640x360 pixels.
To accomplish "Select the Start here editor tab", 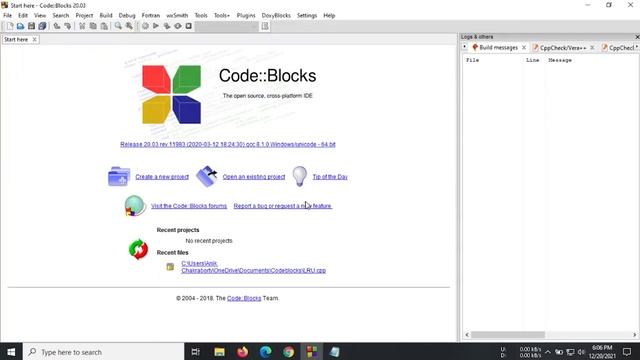I will (x=16, y=40).
